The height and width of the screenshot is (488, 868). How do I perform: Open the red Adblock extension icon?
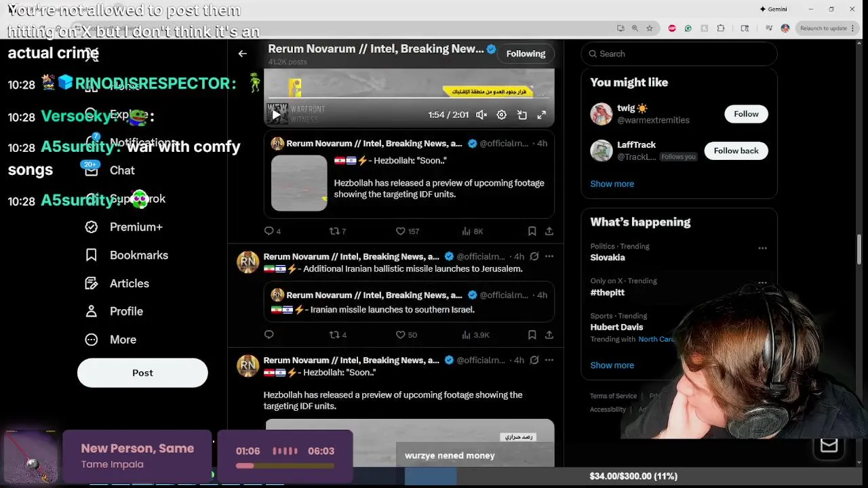(x=672, y=28)
